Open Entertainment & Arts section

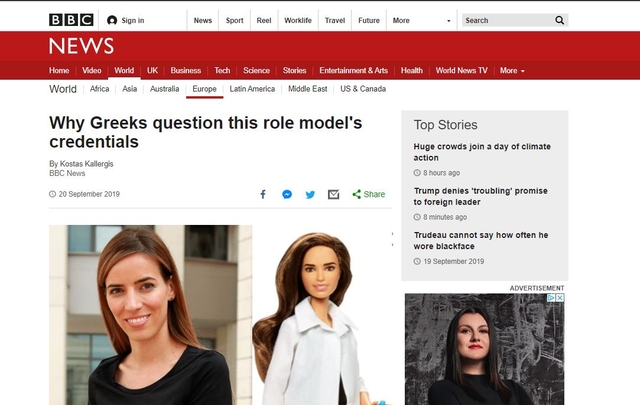coord(353,71)
